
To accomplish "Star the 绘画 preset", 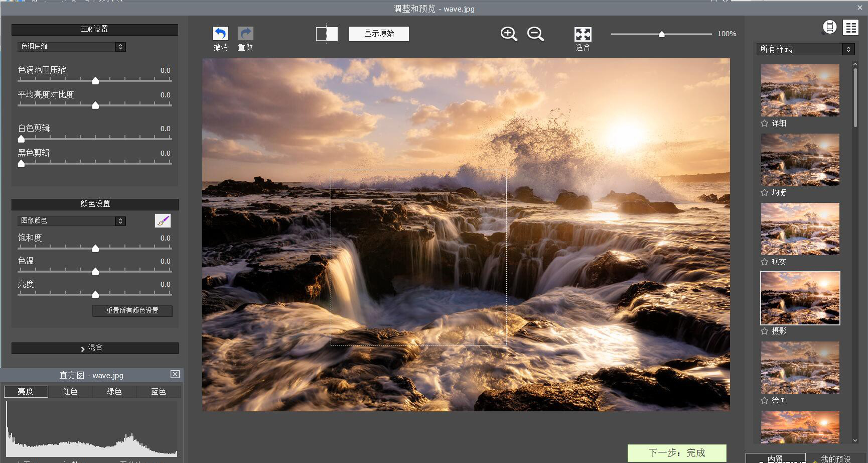I will click(765, 401).
